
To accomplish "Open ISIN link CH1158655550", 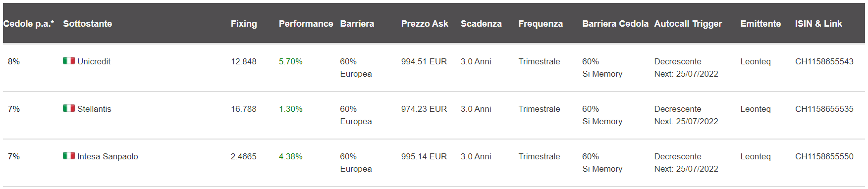I will coord(824,156).
